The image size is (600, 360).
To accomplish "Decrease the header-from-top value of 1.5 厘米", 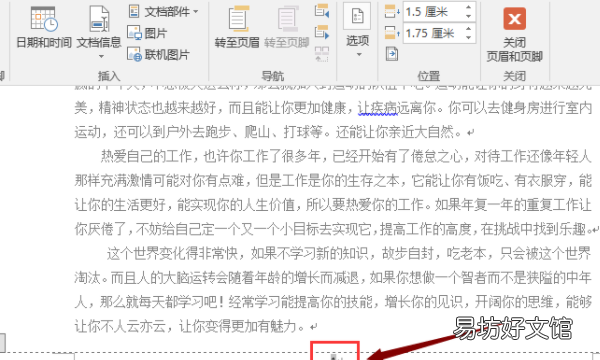I will pos(468,16).
